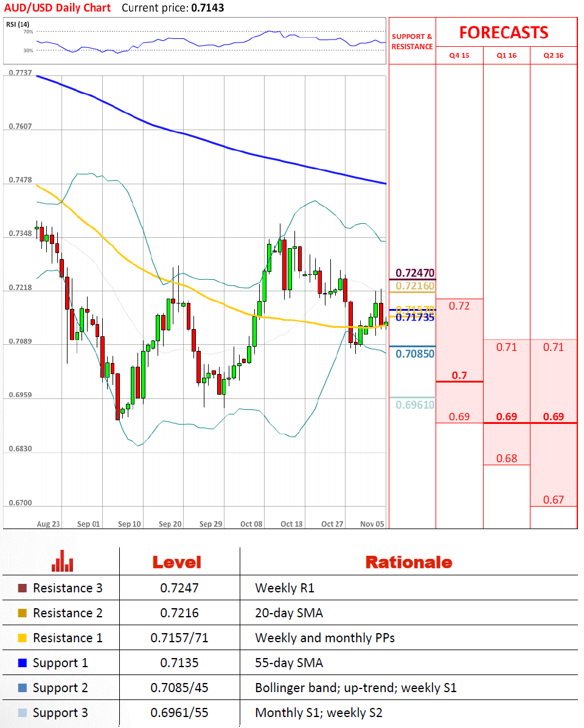Click the RSI 70% threshold label
This screenshot has width=584, height=728.
pyautogui.click(x=29, y=32)
